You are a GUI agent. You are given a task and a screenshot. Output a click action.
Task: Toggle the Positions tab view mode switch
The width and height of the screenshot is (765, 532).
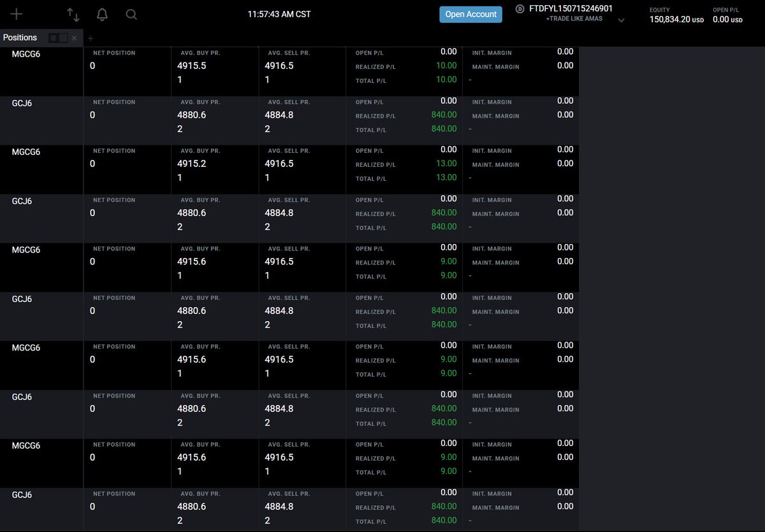[x=58, y=38]
